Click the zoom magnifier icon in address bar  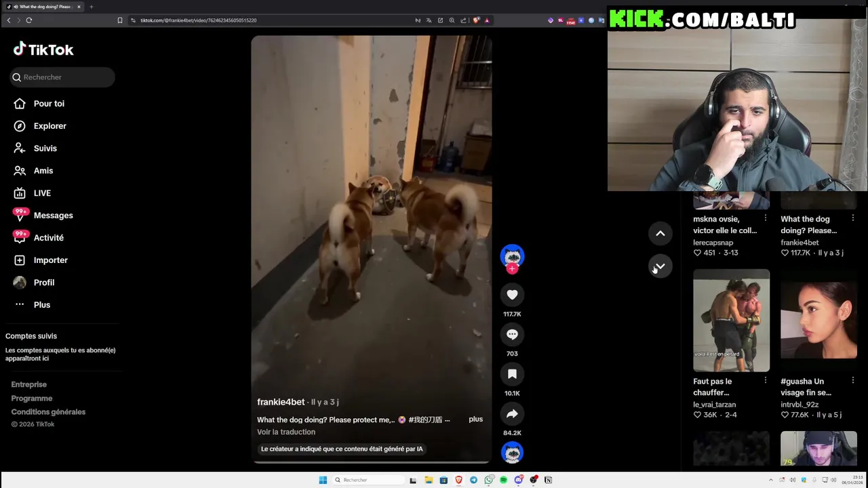point(452,20)
